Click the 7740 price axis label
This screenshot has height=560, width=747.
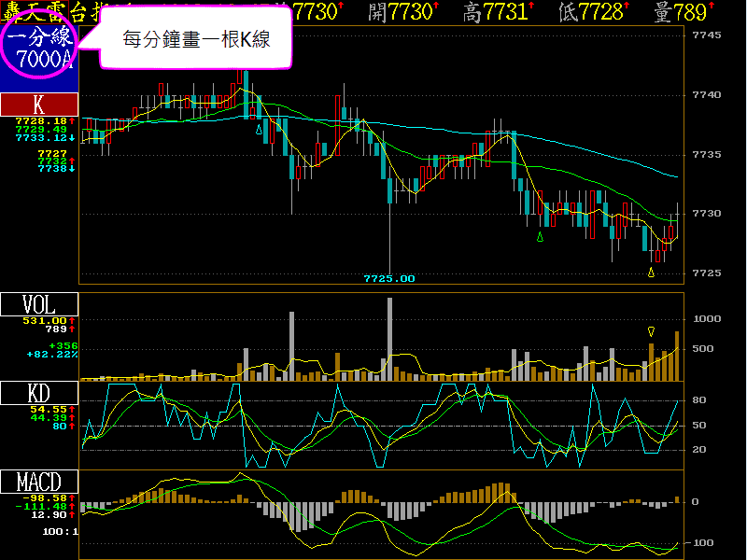(x=710, y=95)
